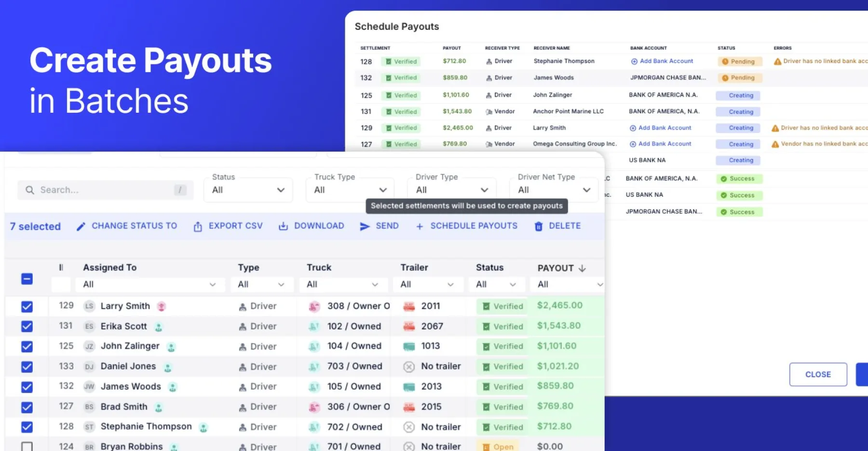The width and height of the screenshot is (868, 451).
Task: Click Add Bank Account link for Larry Smith
Action: (660, 128)
